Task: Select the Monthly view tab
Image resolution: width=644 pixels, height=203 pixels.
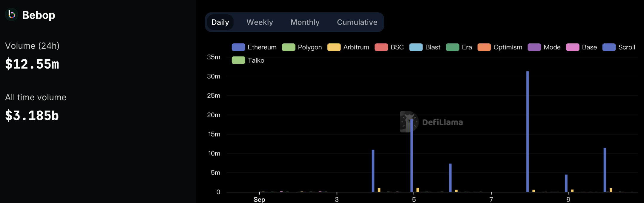Action: [x=305, y=22]
